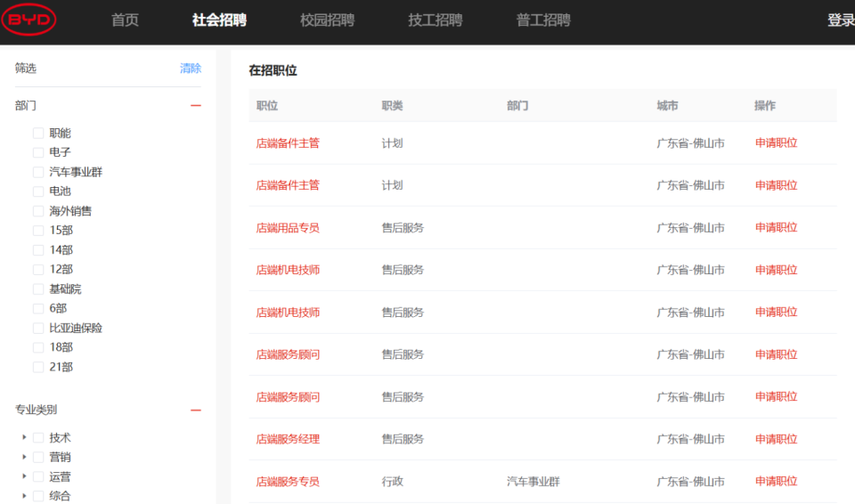Switch to 校园招聘 tab
The height and width of the screenshot is (504, 855).
tap(327, 20)
